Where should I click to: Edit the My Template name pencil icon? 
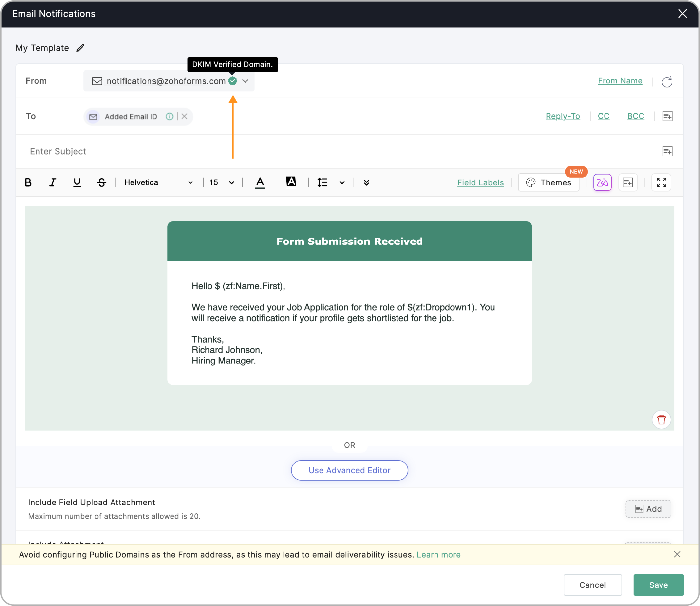point(80,48)
